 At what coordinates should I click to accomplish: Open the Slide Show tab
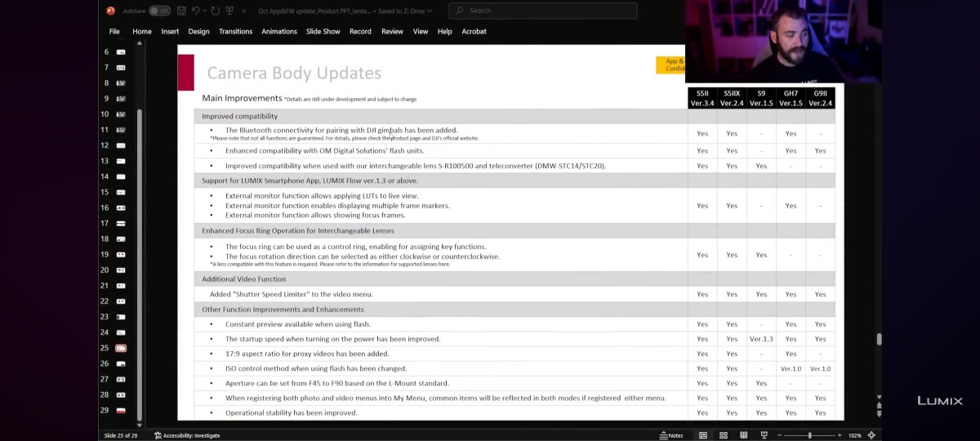coord(323,31)
